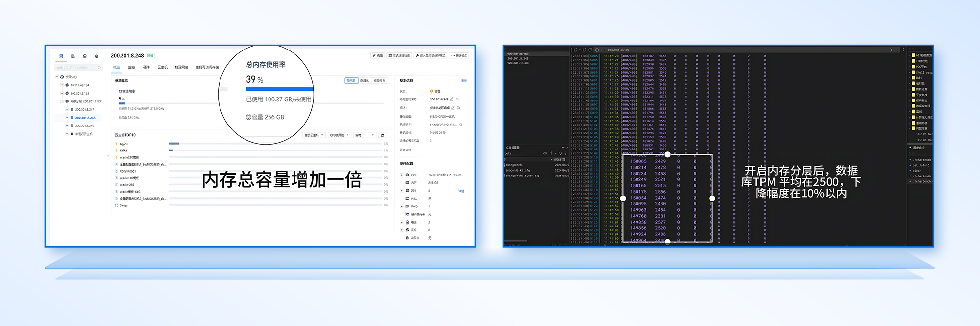Click export icon beside 实时 dropdown
Image resolution: width=980 pixels, height=326 pixels.
pos(383,135)
